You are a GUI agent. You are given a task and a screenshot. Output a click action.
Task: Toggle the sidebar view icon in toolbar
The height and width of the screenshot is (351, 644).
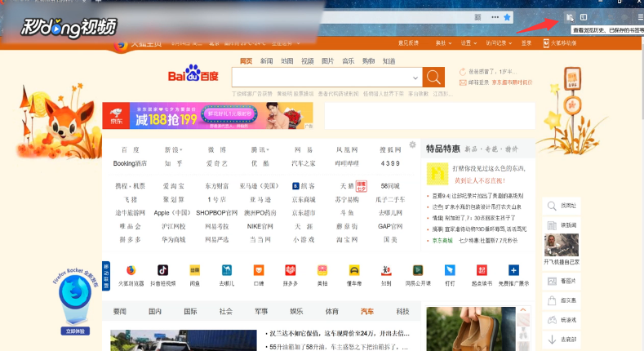pyautogui.click(x=584, y=17)
